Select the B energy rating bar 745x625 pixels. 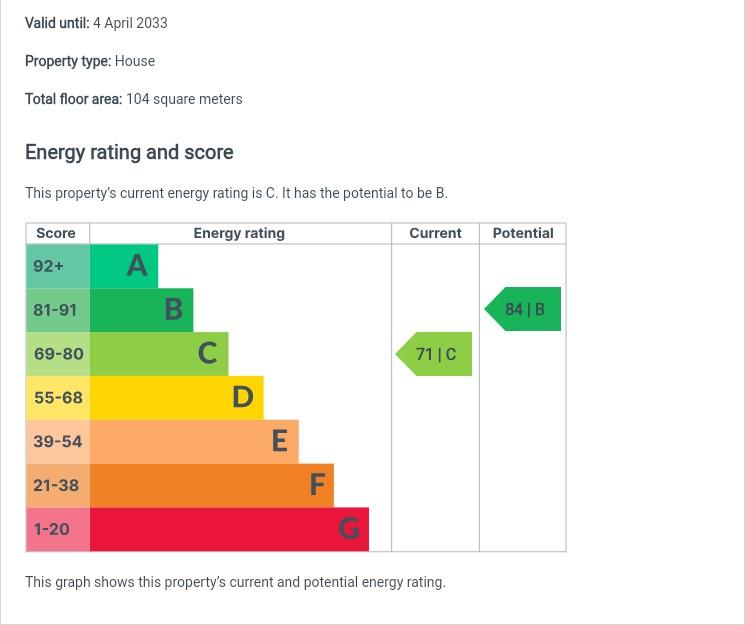pyautogui.click(x=141, y=310)
